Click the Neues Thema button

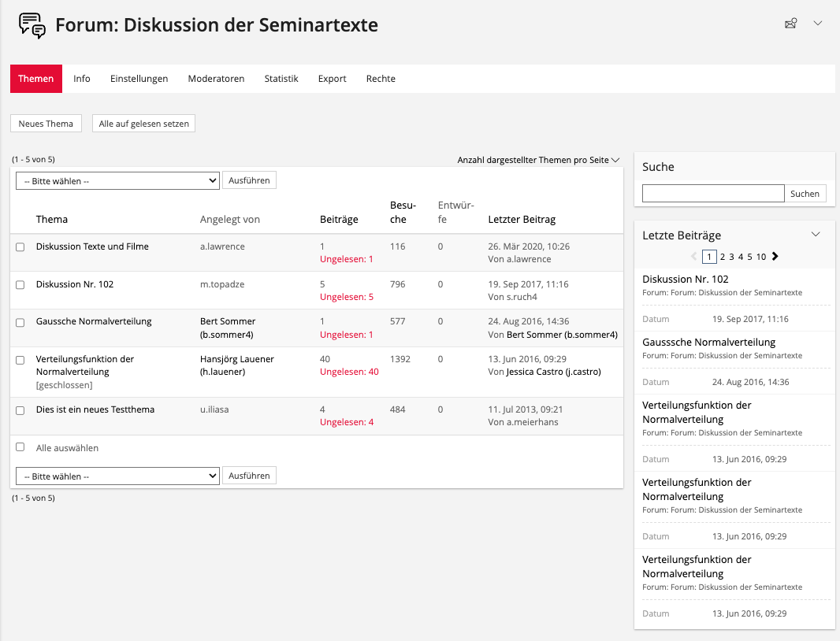click(x=46, y=124)
